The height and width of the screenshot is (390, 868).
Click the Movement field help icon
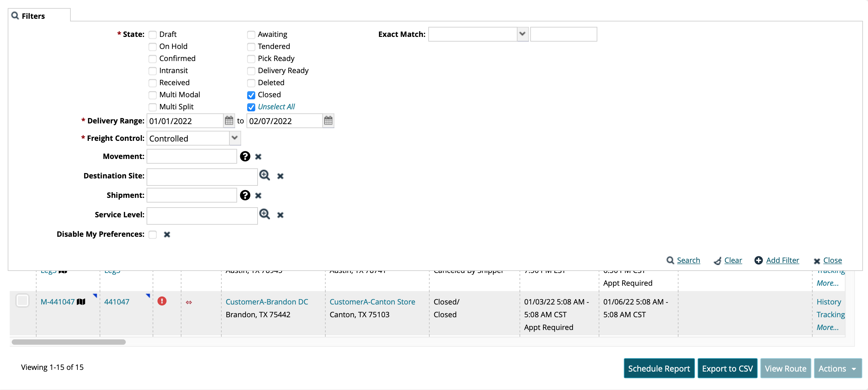245,156
